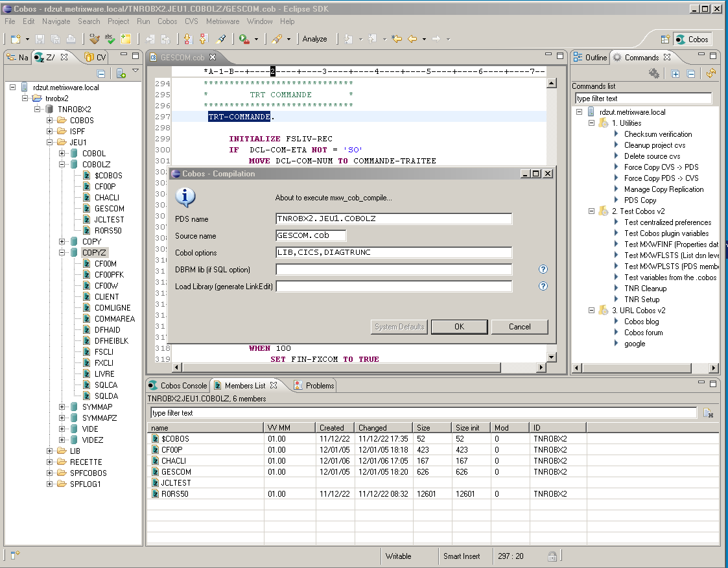Viewport: 728px width, 568px height.
Task: Run the TNR Cleanup command
Action: [646, 289]
